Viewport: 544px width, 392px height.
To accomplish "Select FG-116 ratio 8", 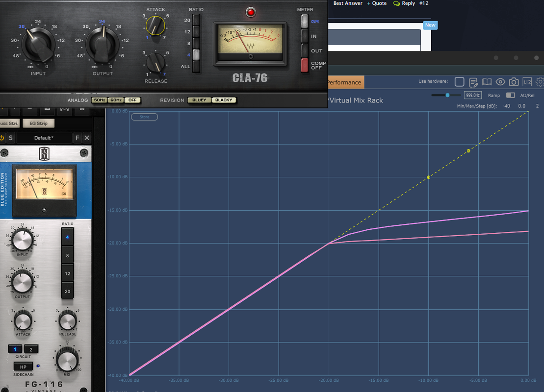I will tap(67, 255).
